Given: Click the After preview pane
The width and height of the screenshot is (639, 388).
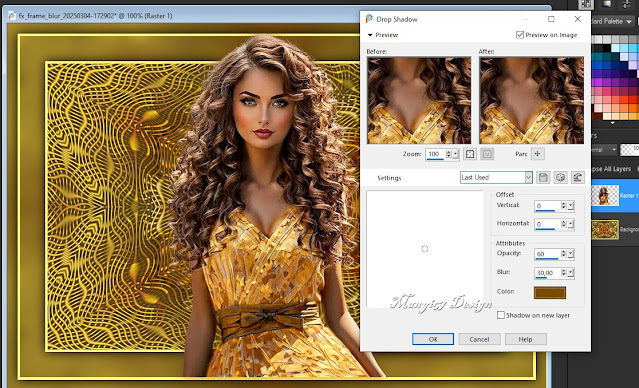Looking at the screenshot, I should pos(531,100).
